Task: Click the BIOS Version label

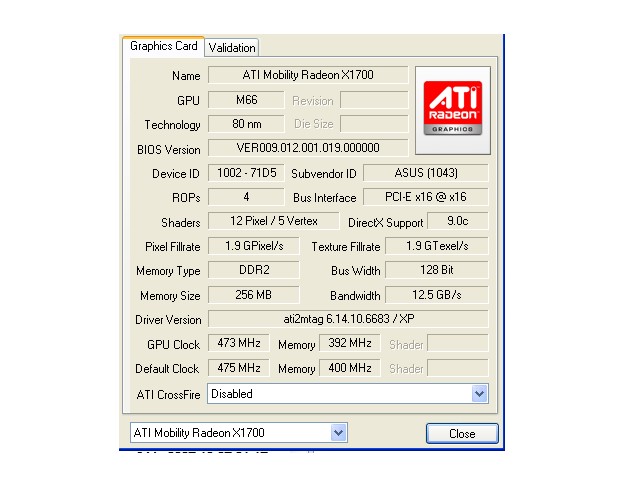Action: coord(169,150)
